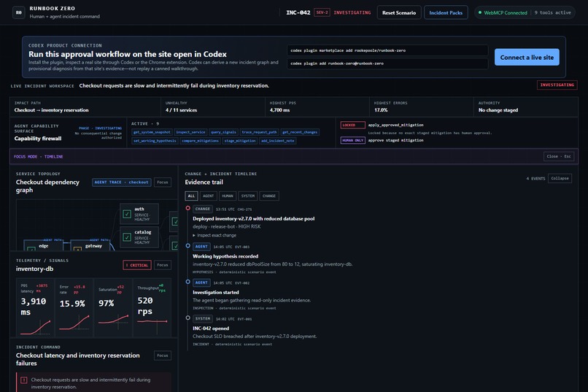Click the trace_request_path tool chip
This screenshot has width=588, height=392.
click(x=259, y=132)
